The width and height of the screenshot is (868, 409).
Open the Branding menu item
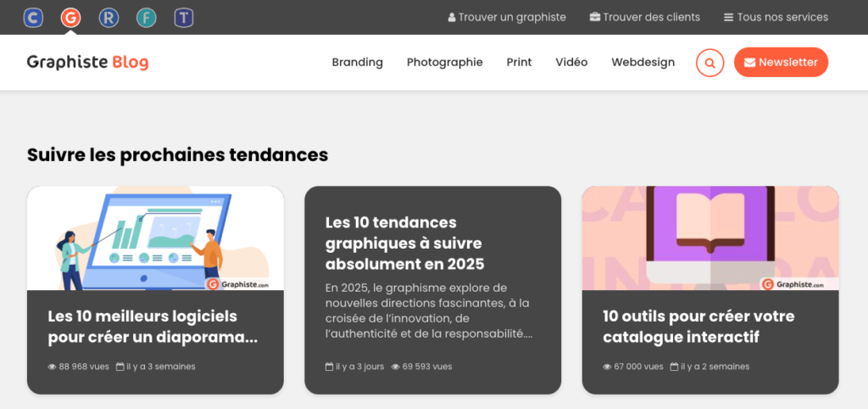(x=357, y=63)
